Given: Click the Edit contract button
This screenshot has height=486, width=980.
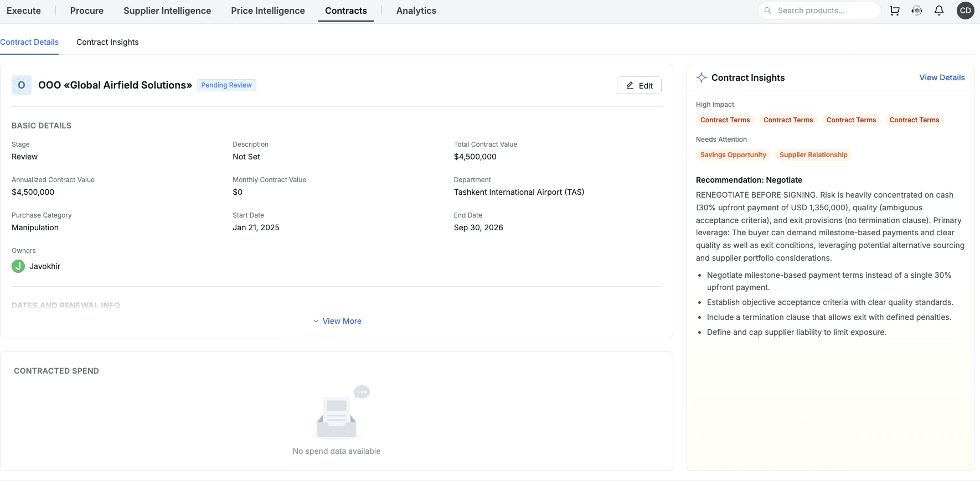Looking at the screenshot, I should pos(639,85).
